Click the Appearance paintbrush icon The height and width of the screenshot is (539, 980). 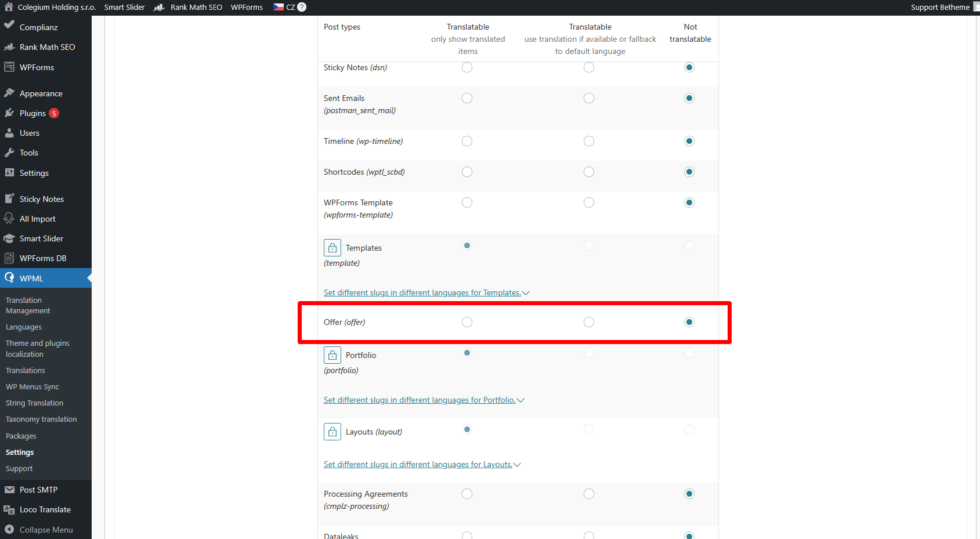[9, 93]
